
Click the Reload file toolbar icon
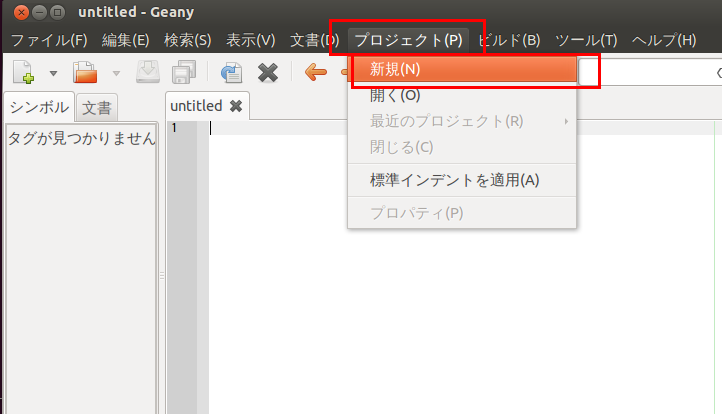[x=231, y=72]
